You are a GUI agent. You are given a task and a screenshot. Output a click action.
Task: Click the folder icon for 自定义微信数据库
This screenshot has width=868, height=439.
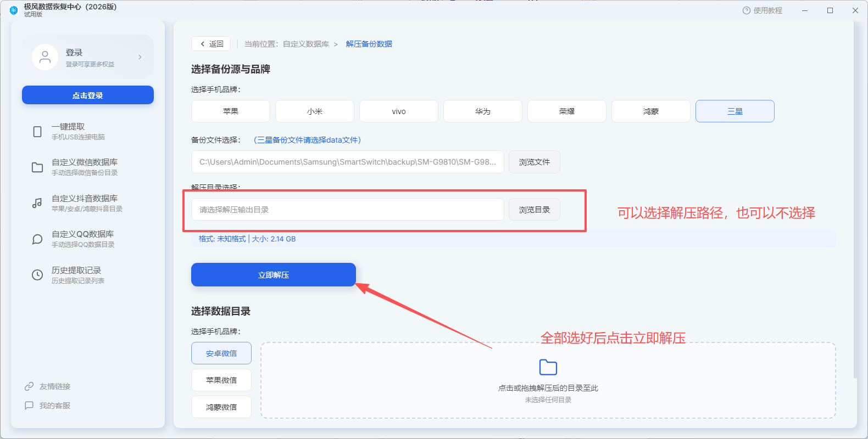coord(37,167)
